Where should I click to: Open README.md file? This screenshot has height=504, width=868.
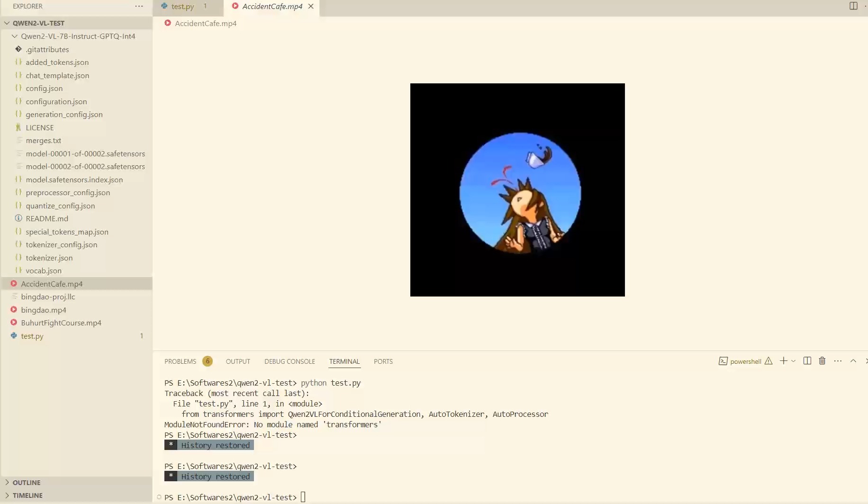point(47,218)
